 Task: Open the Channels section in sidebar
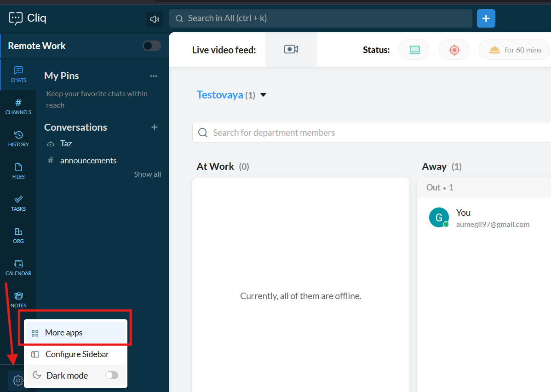(x=18, y=107)
